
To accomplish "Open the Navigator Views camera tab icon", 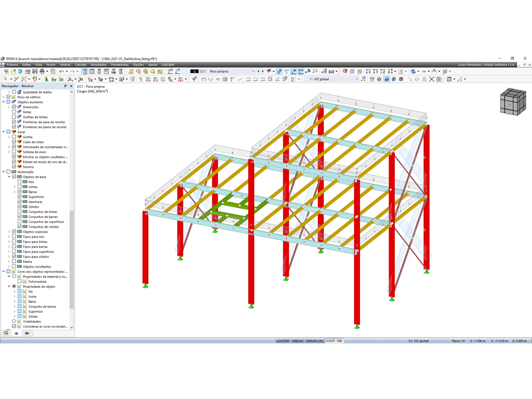I will pyautogui.click(x=27, y=333).
